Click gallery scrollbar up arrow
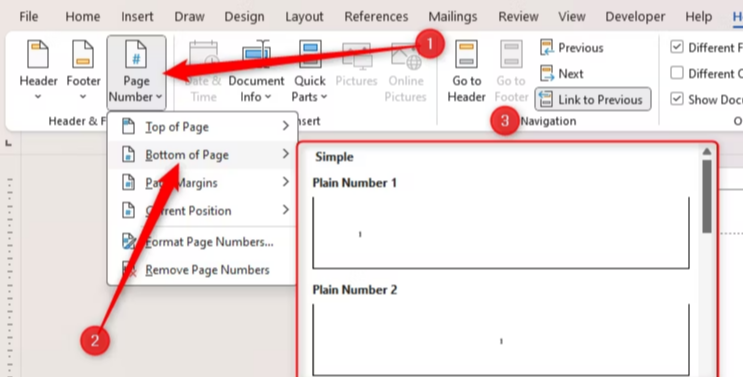The width and height of the screenshot is (743, 377). [x=707, y=152]
